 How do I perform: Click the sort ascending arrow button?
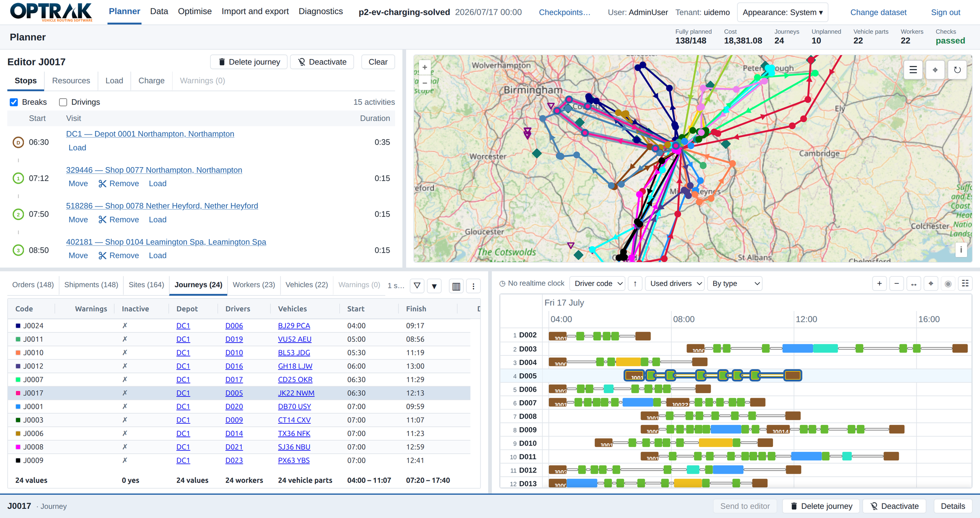click(635, 284)
